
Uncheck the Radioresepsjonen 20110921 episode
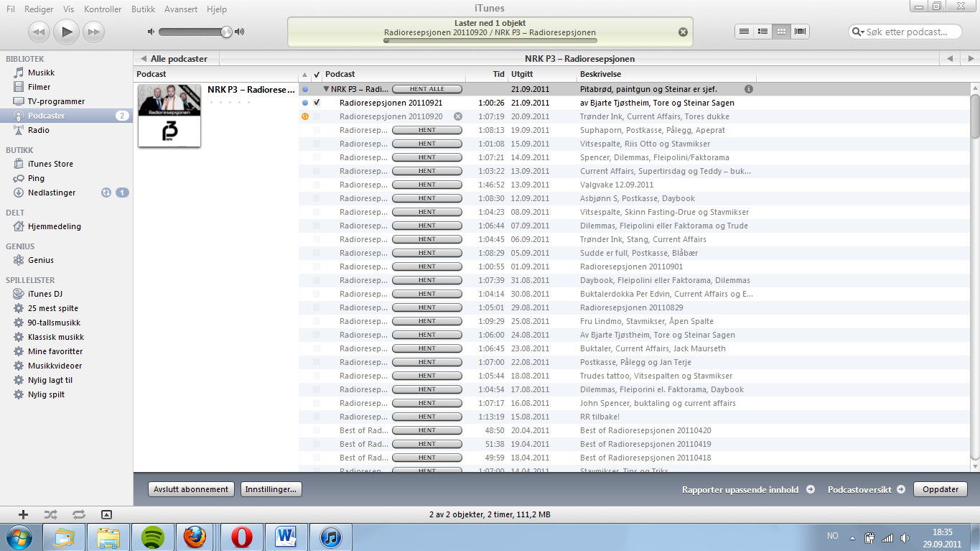point(317,103)
